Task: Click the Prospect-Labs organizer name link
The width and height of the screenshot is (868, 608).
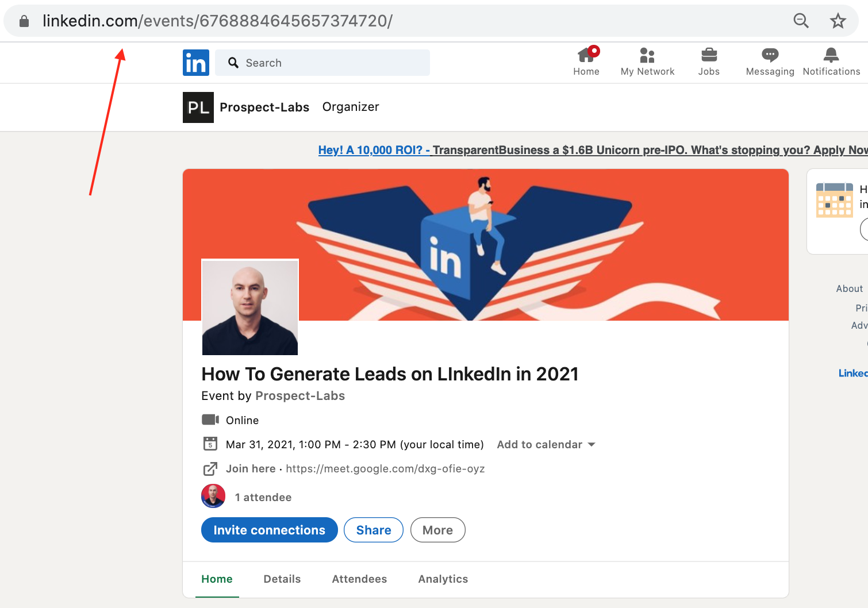Action: click(264, 107)
